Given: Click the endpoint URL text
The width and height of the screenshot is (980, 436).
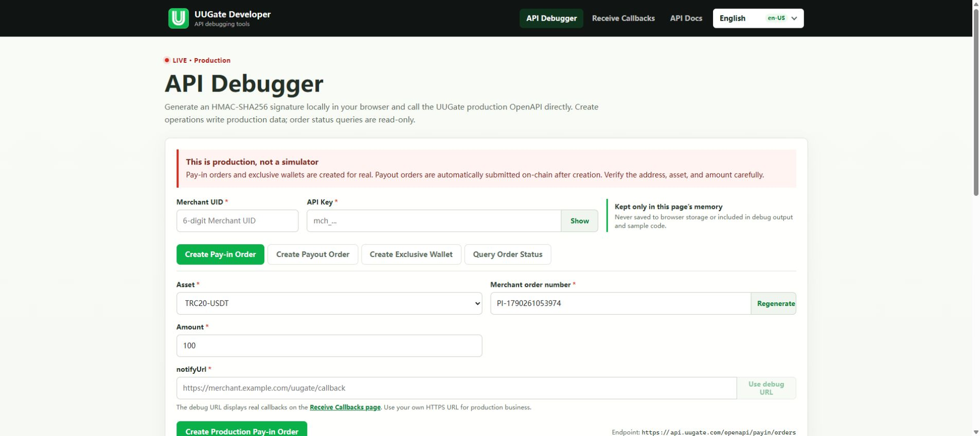Looking at the screenshot, I should tap(719, 432).
